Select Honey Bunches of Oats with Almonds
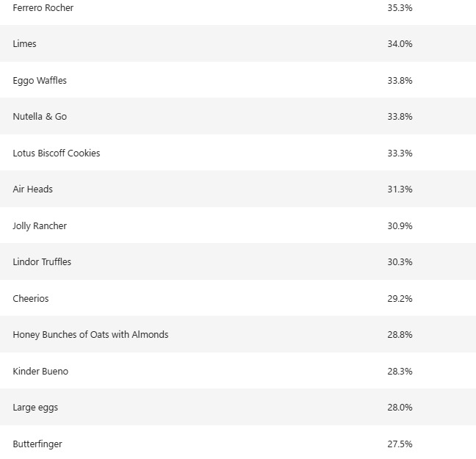The image size is (476, 459). (x=90, y=335)
